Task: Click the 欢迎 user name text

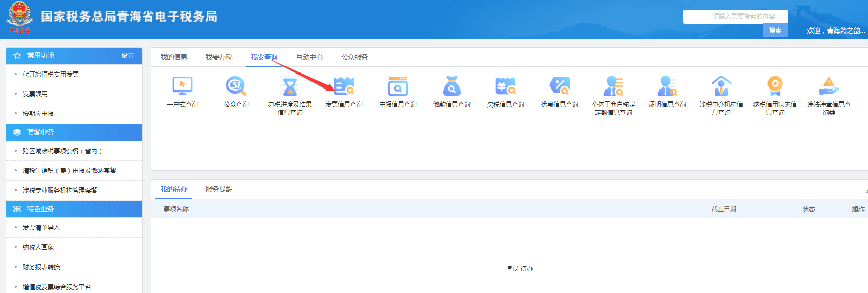Action: pos(836,31)
